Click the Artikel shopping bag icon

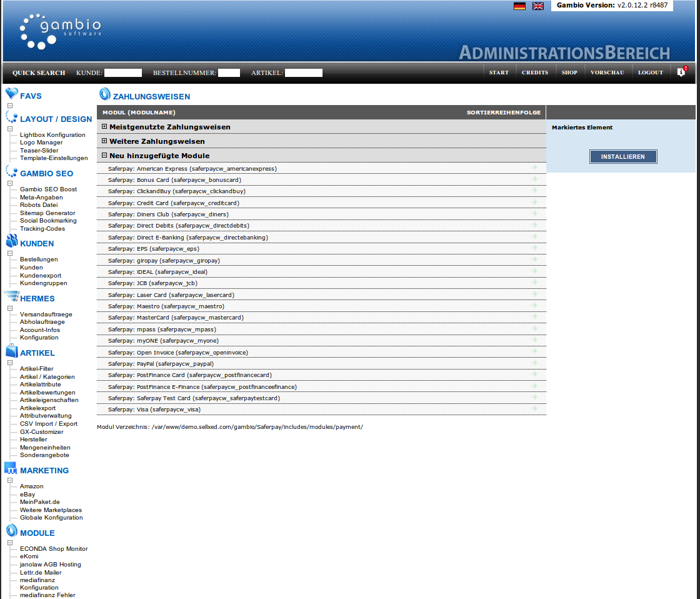click(x=11, y=351)
